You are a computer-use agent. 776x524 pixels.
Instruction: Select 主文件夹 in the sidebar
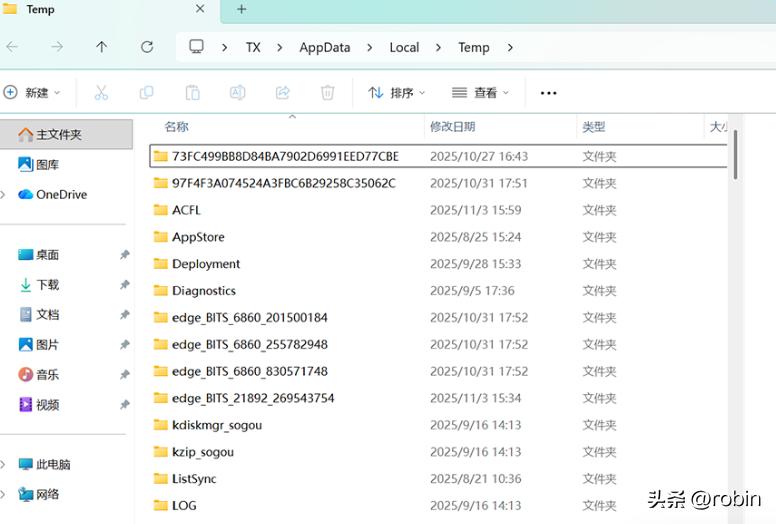click(x=66, y=134)
